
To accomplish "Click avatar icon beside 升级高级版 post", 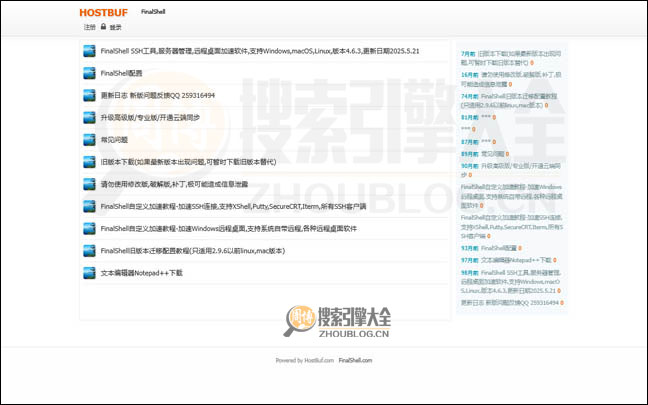I will click(89, 118).
